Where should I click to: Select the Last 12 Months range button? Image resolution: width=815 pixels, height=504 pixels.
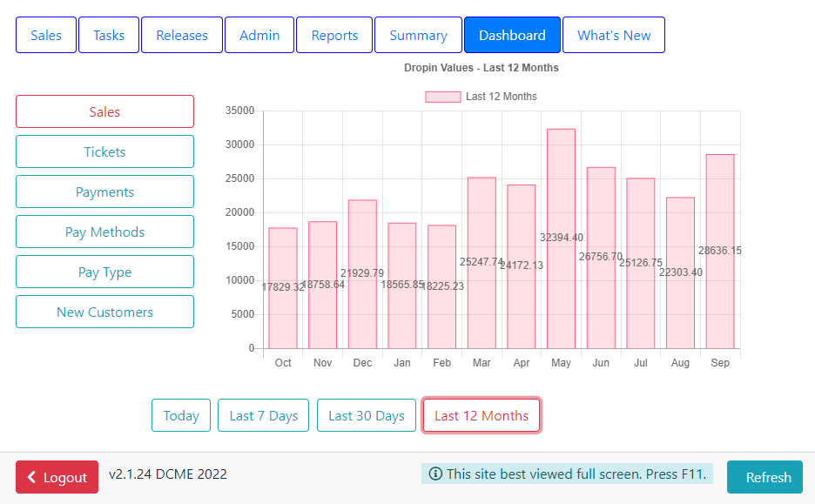click(482, 415)
